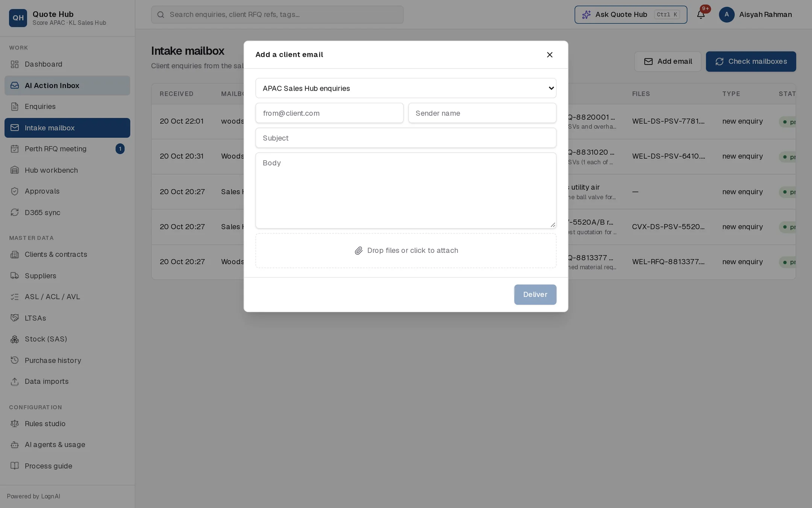Click the Perth RFQ meeting badge showing 1
The image size is (812, 508).
pyautogui.click(x=120, y=149)
